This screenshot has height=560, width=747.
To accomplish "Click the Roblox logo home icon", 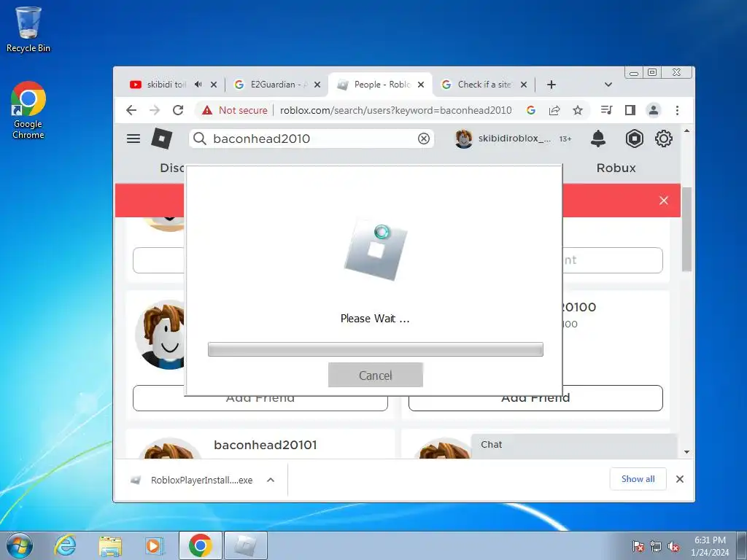I will (x=161, y=139).
